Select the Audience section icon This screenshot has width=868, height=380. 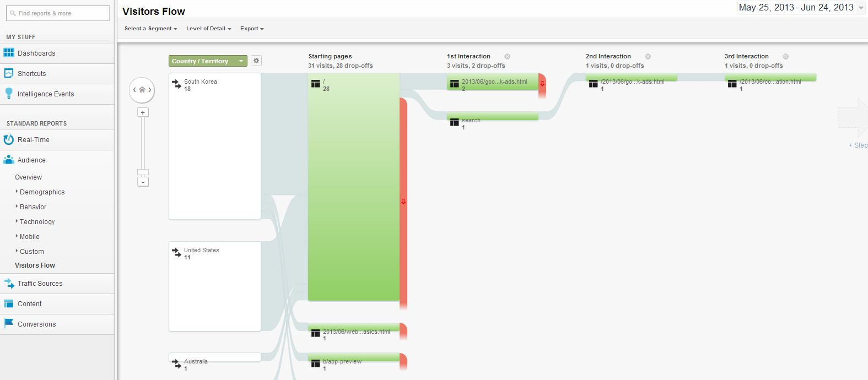click(x=8, y=160)
